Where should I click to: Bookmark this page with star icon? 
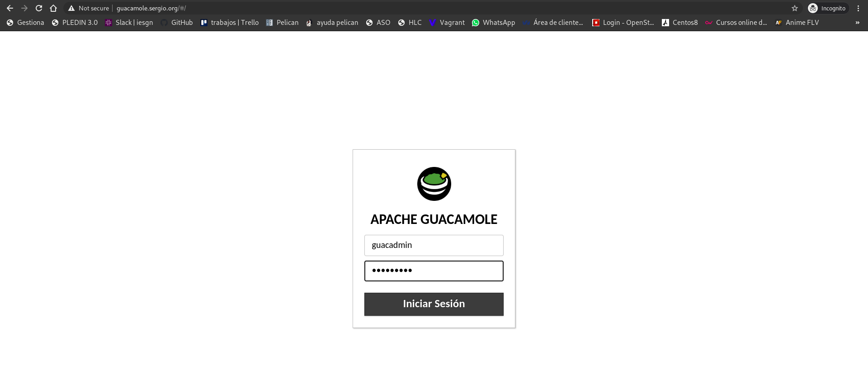pyautogui.click(x=795, y=8)
